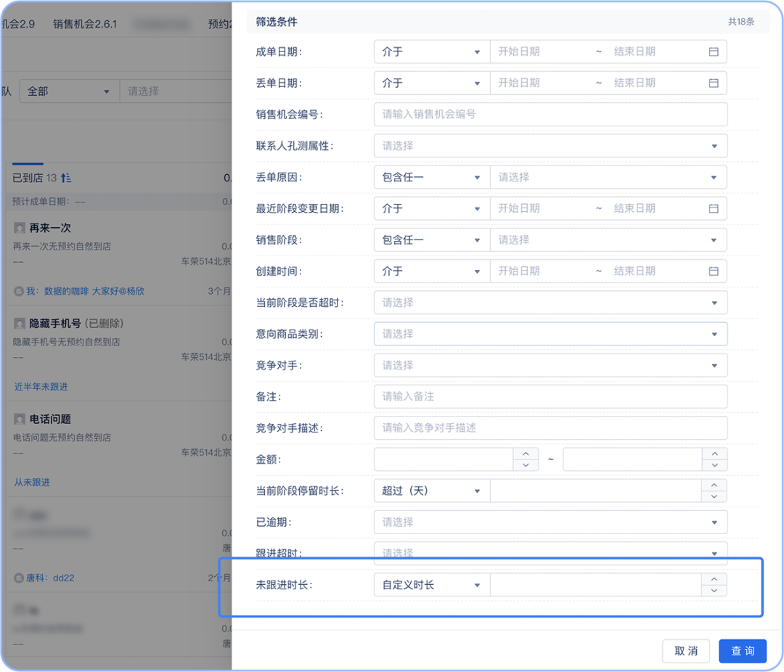The height and width of the screenshot is (672, 784).
Task: Click the 查询 button
Action: point(743,650)
